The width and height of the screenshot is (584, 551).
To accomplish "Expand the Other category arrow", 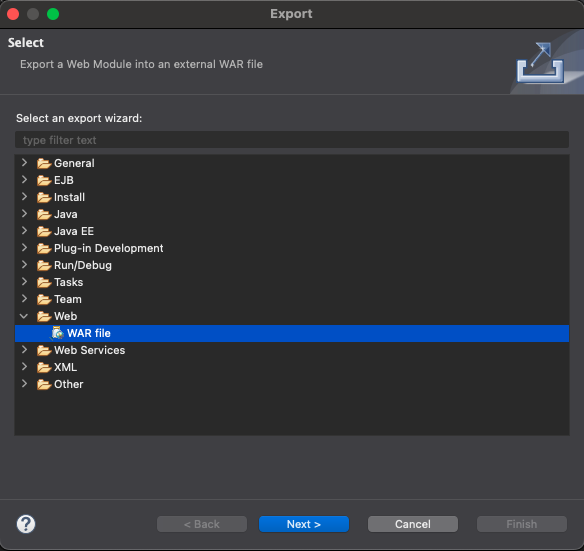I will (25, 383).
